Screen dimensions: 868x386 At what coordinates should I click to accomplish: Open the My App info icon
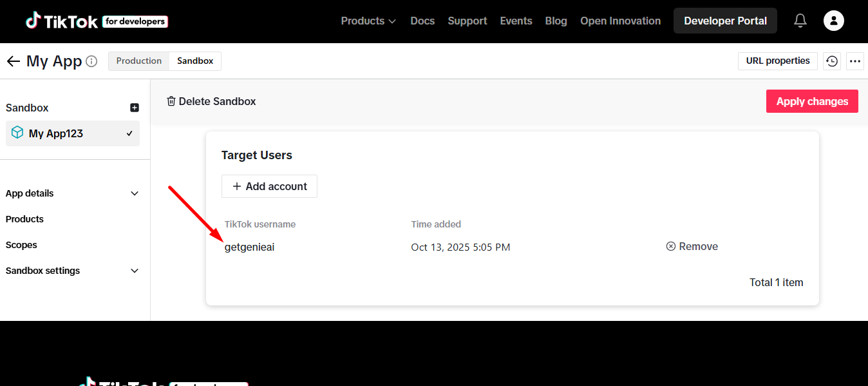(91, 62)
